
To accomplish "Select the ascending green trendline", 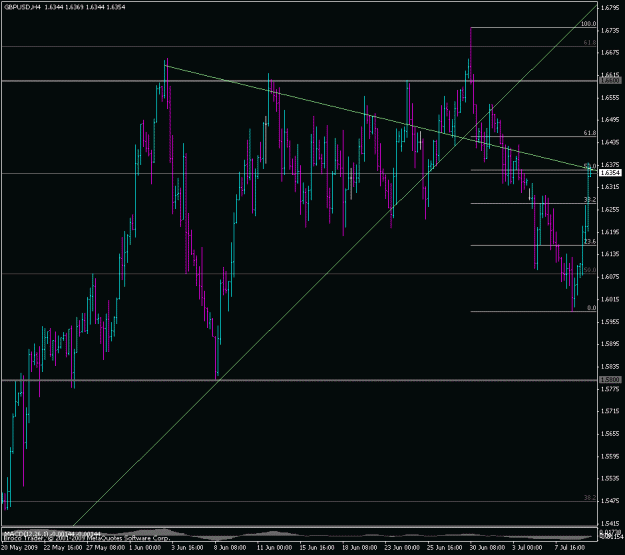I will click(335, 265).
